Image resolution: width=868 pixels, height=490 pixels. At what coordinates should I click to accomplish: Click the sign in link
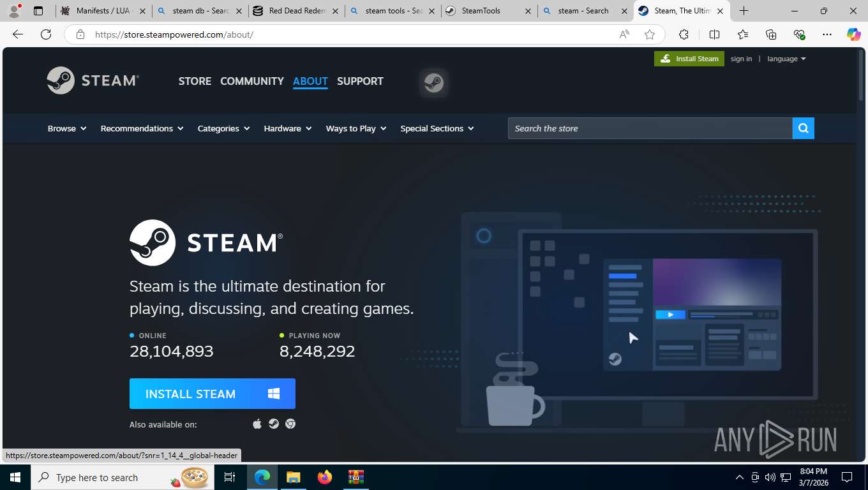click(x=741, y=59)
